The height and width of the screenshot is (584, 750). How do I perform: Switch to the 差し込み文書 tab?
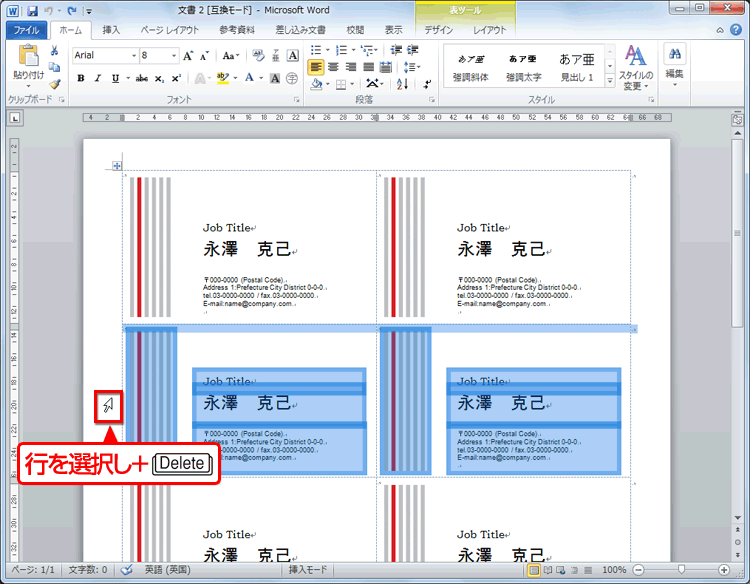(300, 30)
